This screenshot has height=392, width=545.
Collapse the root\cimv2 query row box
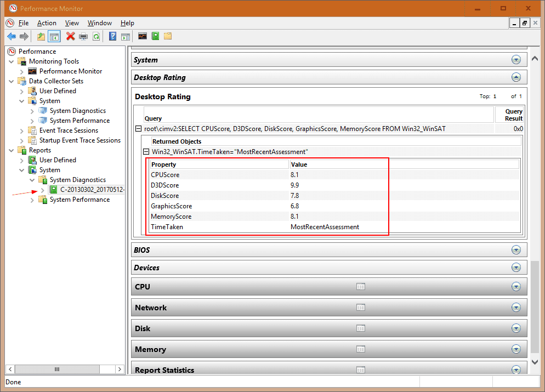(138, 129)
